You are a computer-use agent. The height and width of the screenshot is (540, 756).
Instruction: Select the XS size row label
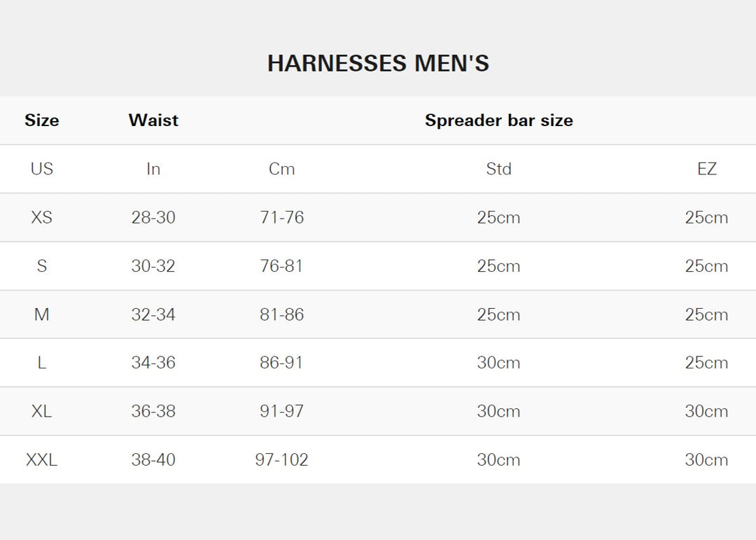coord(42,217)
